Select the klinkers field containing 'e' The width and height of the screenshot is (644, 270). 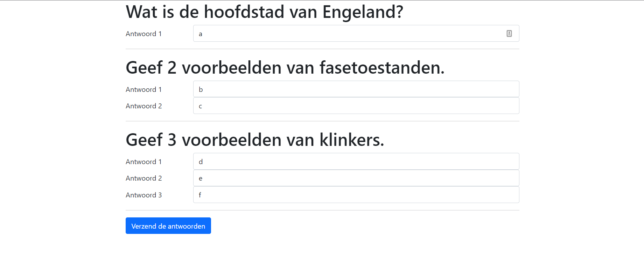point(356,178)
